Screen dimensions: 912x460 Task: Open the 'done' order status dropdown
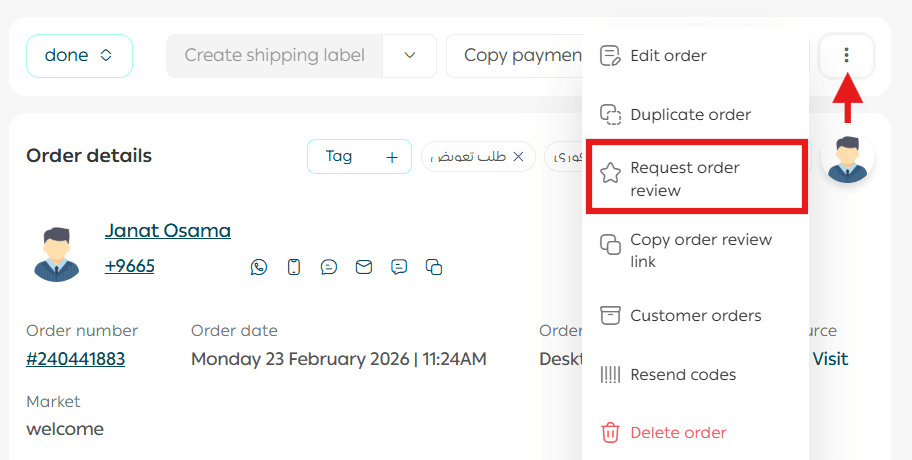tap(79, 56)
